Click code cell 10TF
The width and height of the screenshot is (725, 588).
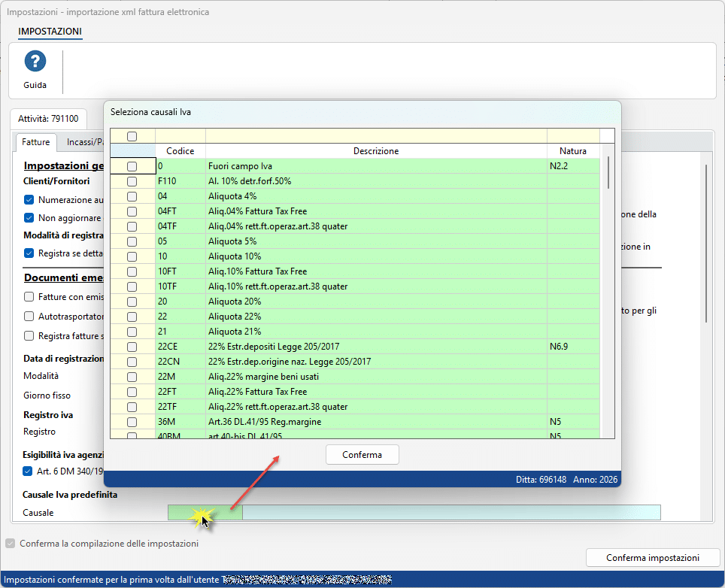click(180, 286)
